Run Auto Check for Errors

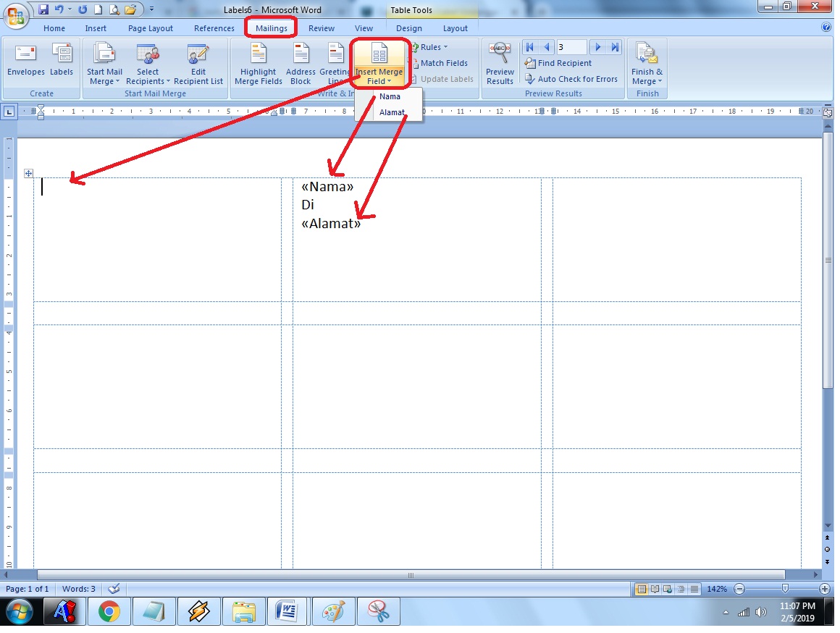click(x=571, y=79)
